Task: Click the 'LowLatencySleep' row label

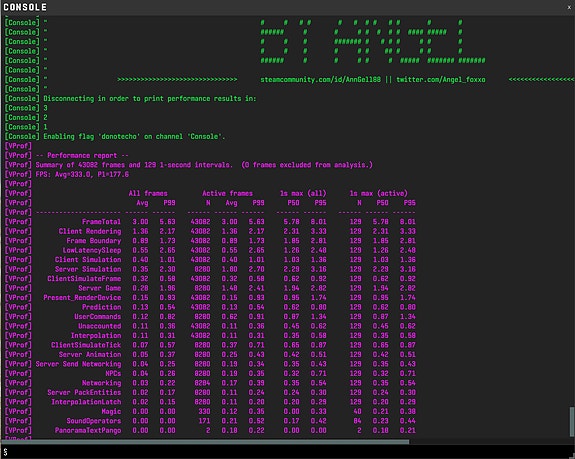Action: click(92, 250)
